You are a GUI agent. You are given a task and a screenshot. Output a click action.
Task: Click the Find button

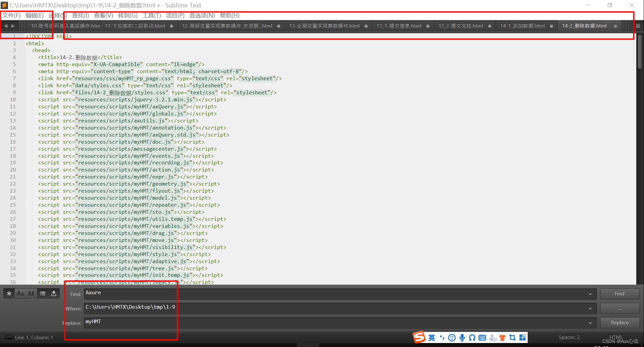coord(620,294)
